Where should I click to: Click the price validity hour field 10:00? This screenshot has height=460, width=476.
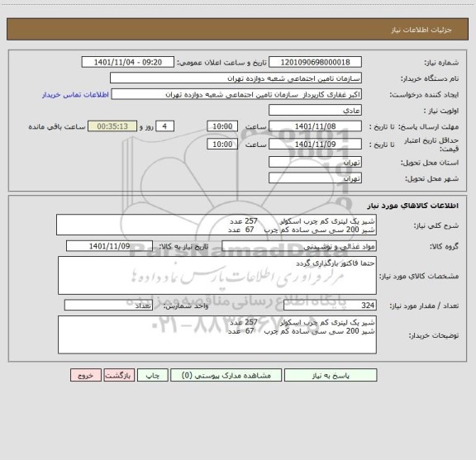point(222,145)
